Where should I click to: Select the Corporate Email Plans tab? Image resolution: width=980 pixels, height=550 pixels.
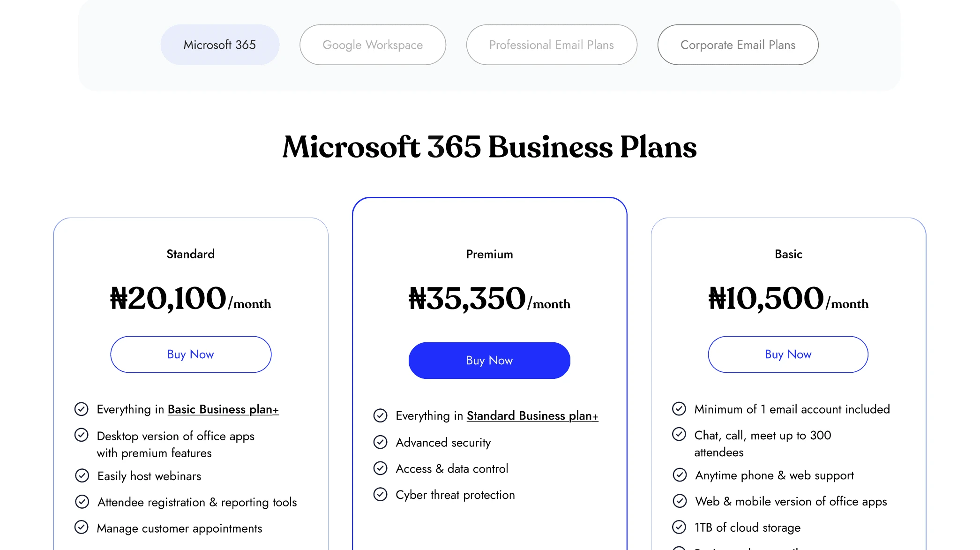click(x=737, y=45)
